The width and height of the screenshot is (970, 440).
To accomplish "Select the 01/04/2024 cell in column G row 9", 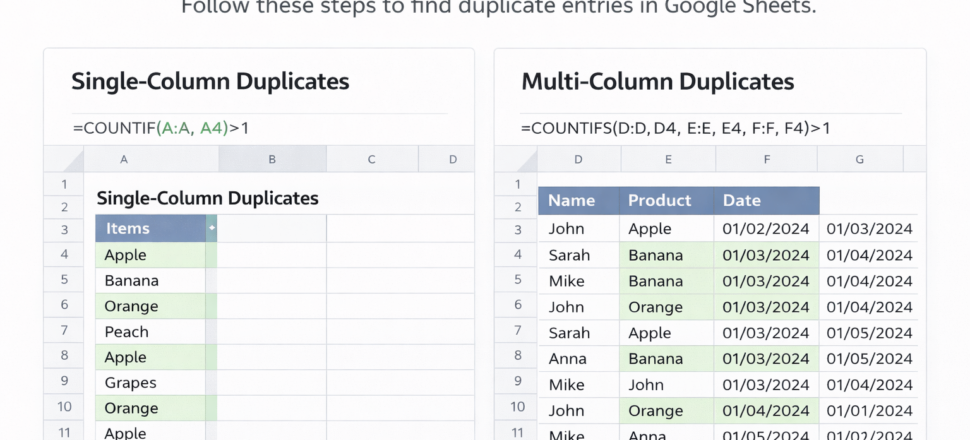I will pyautogui.click(x=869, y=384).
